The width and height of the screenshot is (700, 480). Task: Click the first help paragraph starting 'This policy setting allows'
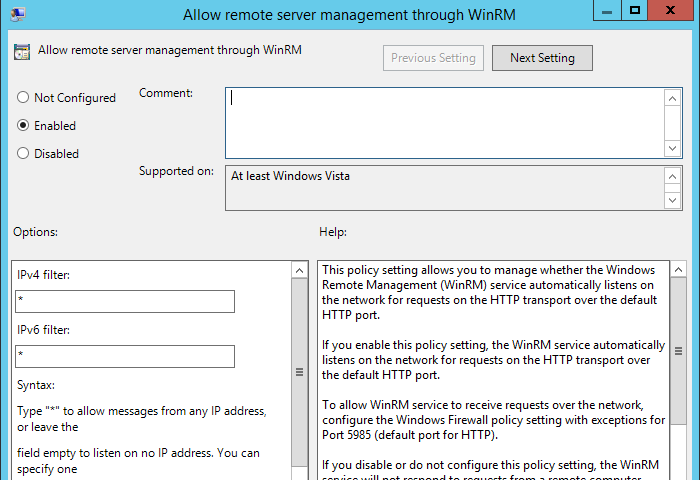pos(489,292)
